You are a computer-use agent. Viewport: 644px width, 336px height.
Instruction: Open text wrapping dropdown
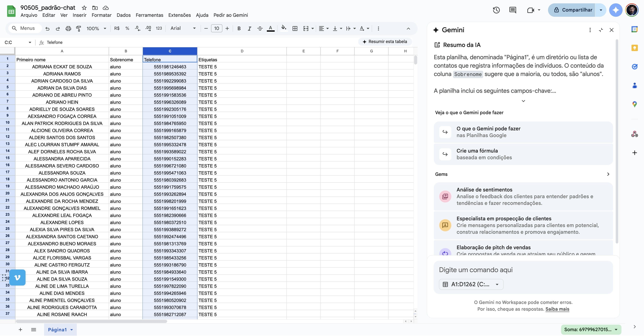tap(351, 28)
